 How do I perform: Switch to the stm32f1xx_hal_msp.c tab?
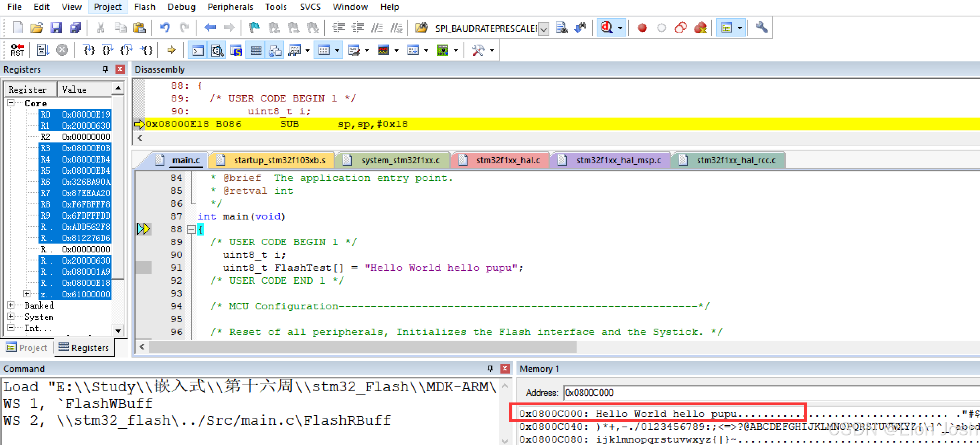pos(618,160)
